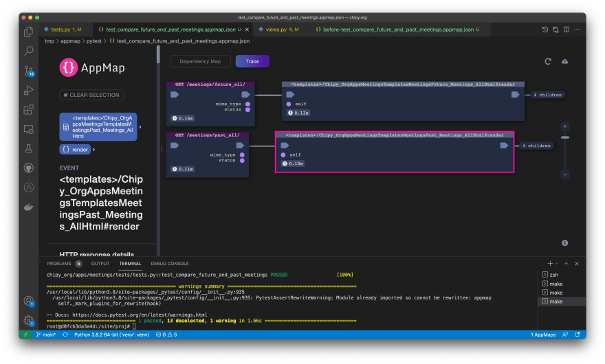
Task: Click CLEAR SELECTION button
Action: tap(91, 95)
